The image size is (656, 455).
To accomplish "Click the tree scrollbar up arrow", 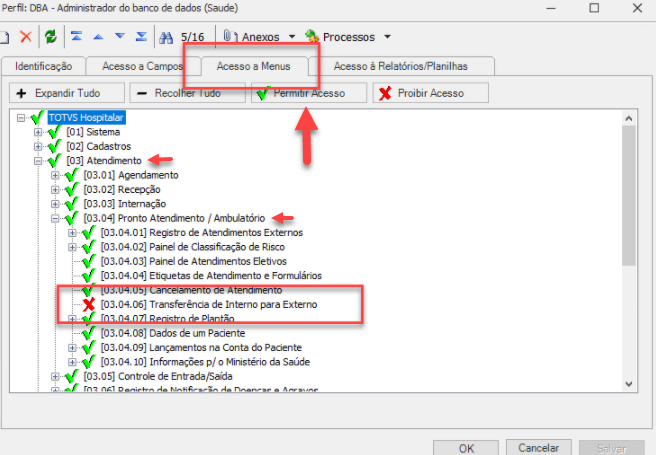I will pos(629,118).
